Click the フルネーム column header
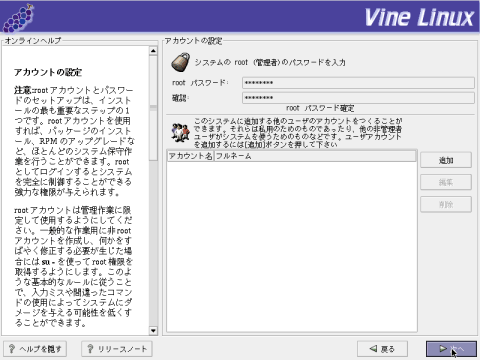 [315, 156]
